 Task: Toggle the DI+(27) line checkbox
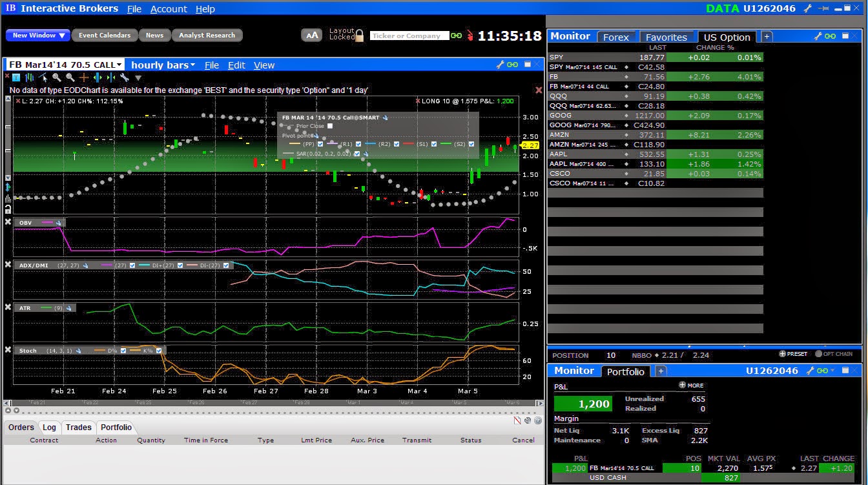tap(180, 265)
